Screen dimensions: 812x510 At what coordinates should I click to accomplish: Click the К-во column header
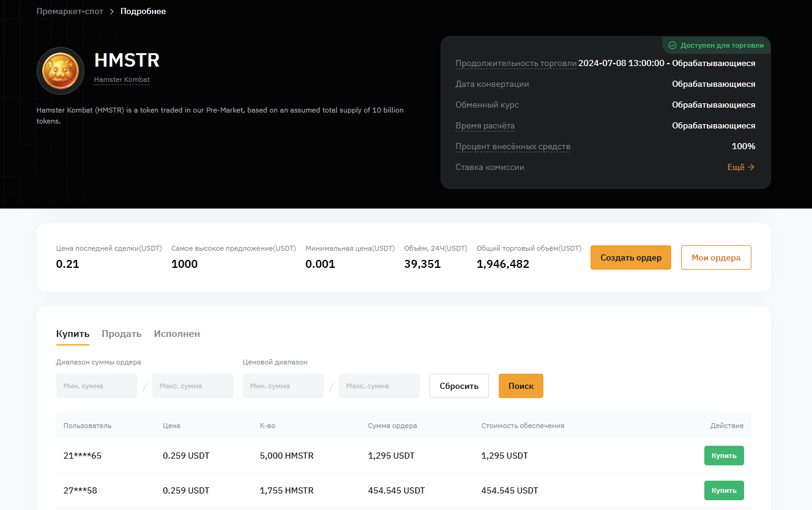coord(267,426)
